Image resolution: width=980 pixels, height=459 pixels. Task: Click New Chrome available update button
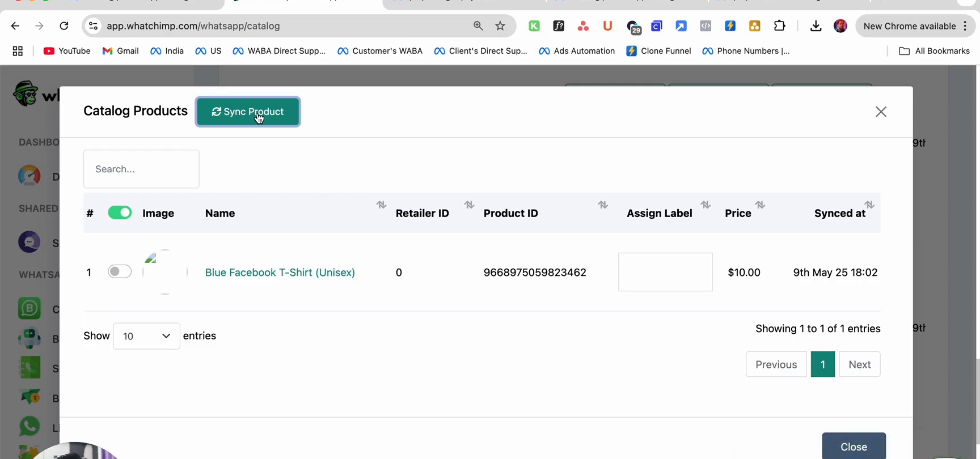[915, 26]
